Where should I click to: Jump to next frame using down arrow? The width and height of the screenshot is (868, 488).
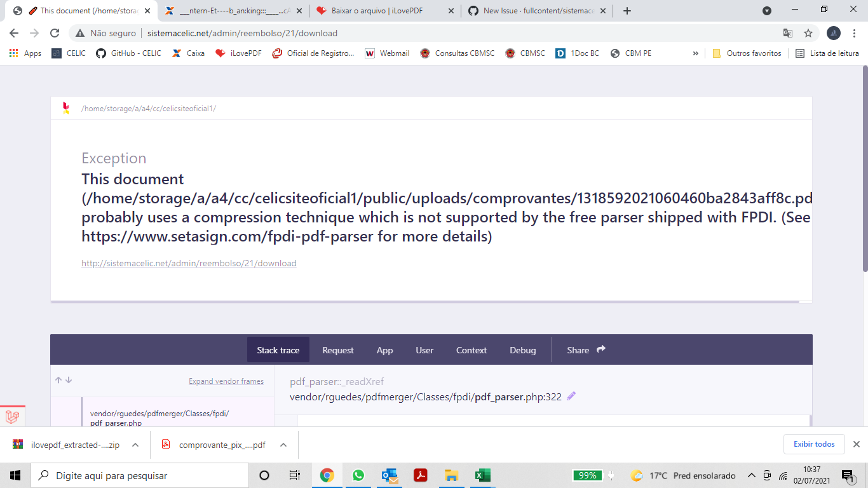pyautogui.click(x=68, y=380)
